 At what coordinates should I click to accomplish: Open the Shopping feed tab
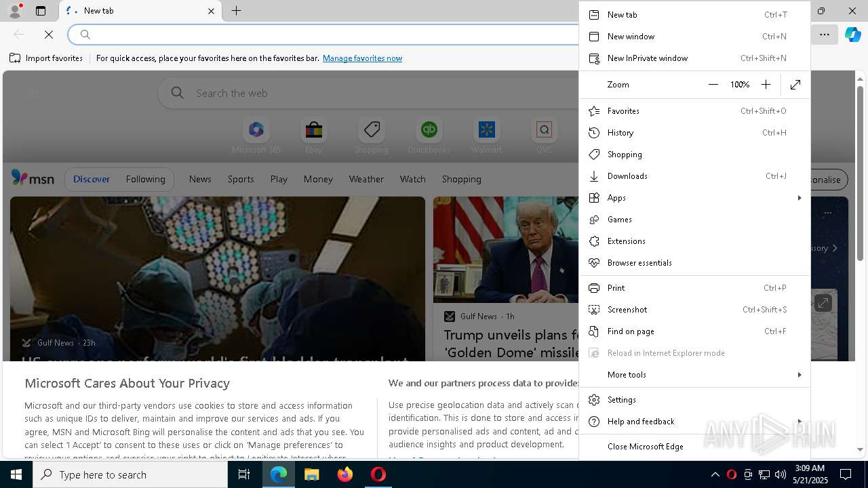[461, 179]
